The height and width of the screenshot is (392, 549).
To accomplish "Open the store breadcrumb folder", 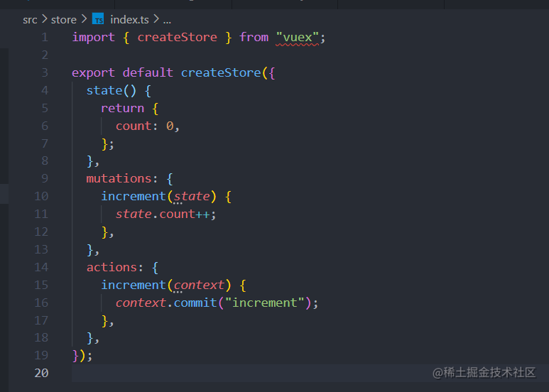I will [64, 20].
